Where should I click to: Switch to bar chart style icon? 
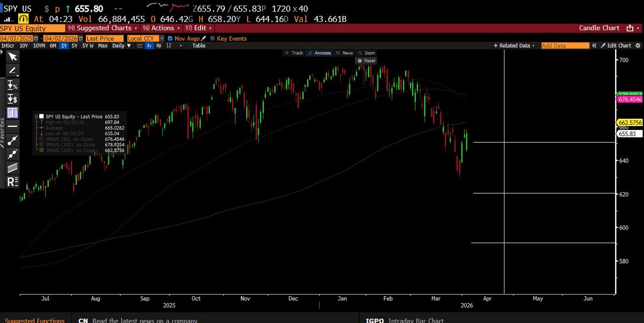point(158,46)
